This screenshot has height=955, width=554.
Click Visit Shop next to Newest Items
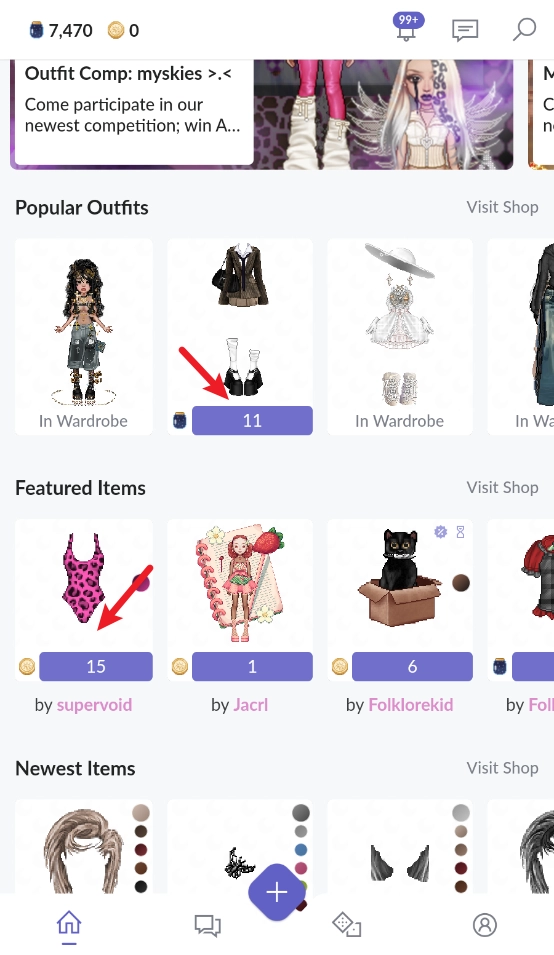(x=502, y=767)
